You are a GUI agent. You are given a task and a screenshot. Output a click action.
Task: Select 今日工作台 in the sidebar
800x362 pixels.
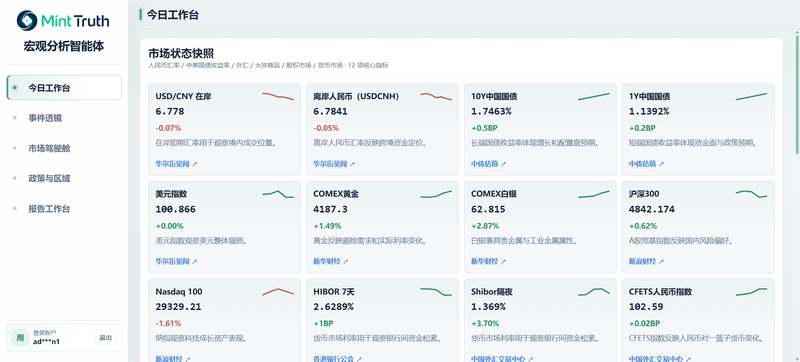64,88
